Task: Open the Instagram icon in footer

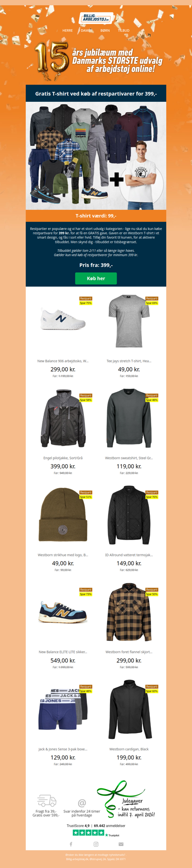Action: click(96, 844)
